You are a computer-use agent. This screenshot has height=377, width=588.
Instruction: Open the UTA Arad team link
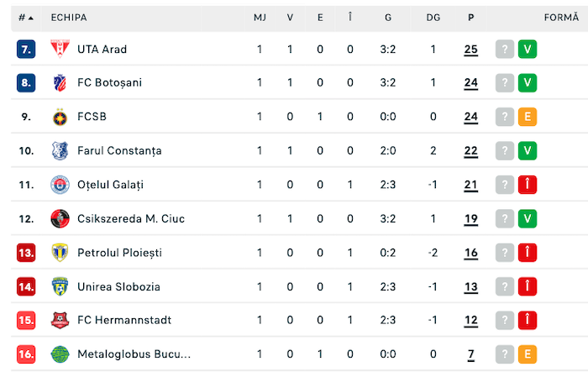102,50
